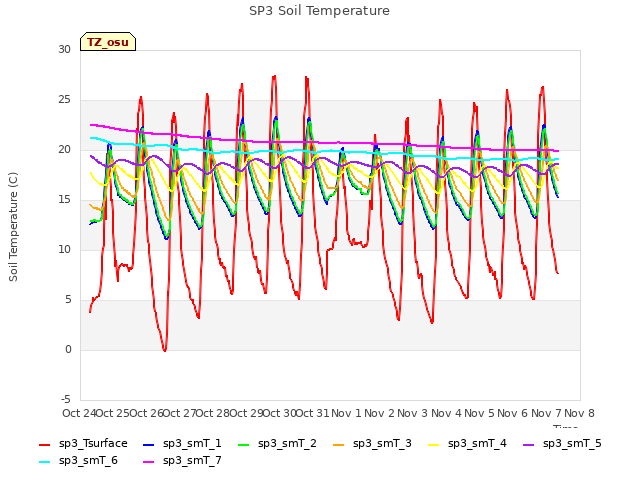Click the y-axis tick label 5
Viewport: 640px width, 480px height.
(68, 300)
